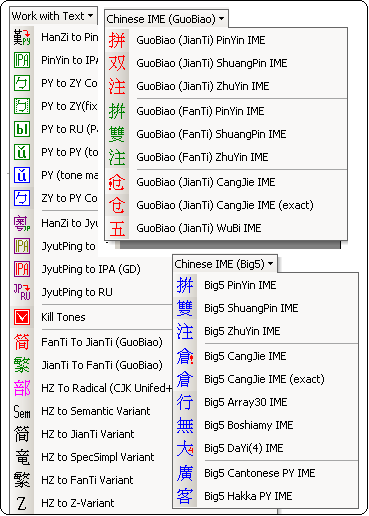Click the PY to ZY Co icon
This screenshot has width=369, height=516.
coord(22,83)
